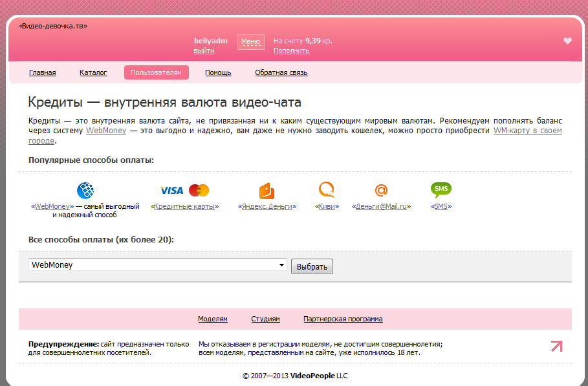Open Каталог in navigation
588x386 pixels.
[93, 72]
